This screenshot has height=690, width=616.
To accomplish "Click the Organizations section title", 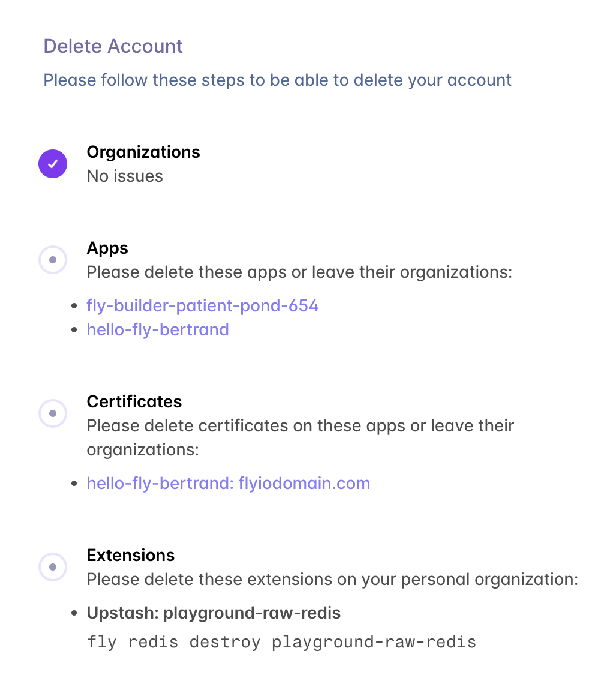I will [x=143, y=152].
